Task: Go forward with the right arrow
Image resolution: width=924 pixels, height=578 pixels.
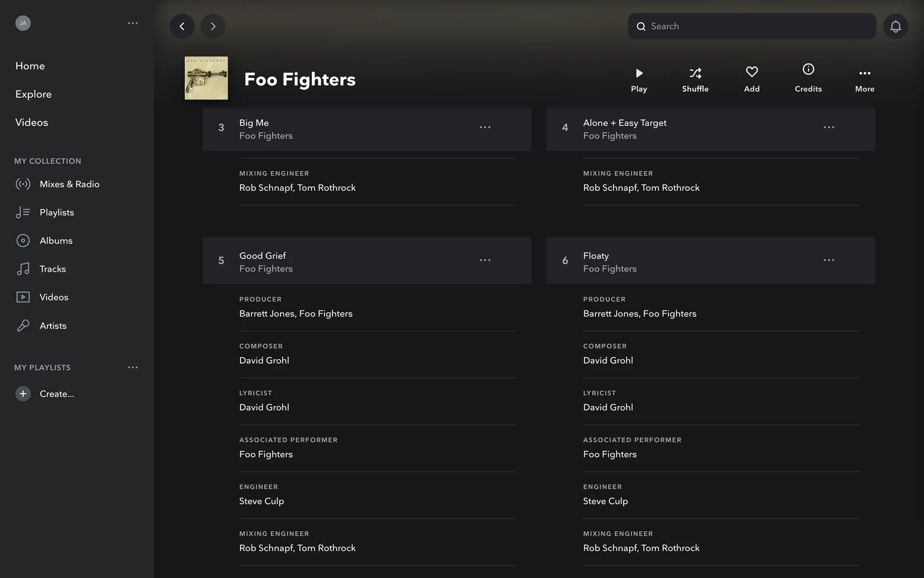Action: tap(213, 26)
